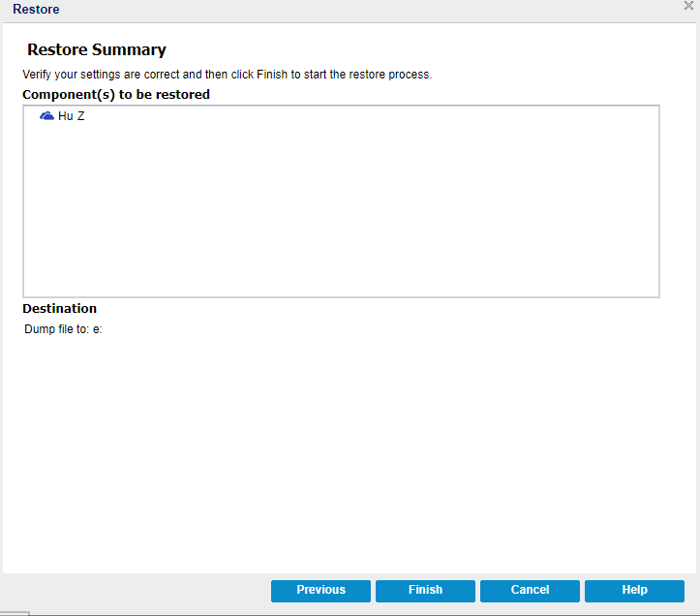Click the Restore title in the title bar
This screenshot has height=616, width=700.
click(36, 10)
